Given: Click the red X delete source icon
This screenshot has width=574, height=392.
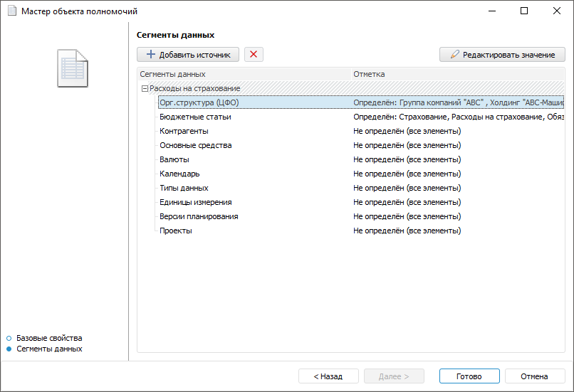Looking at the screenshot, I should [x=254, y=55].
